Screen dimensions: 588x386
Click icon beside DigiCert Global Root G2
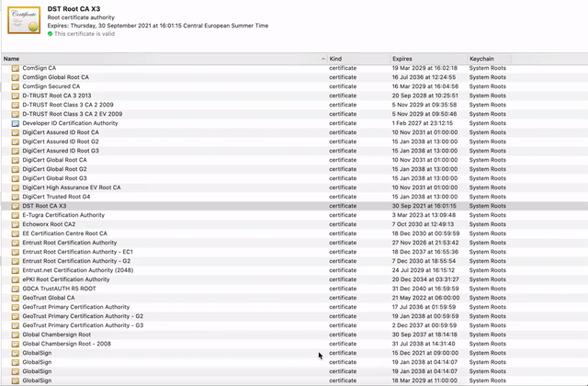coord(15,169)
